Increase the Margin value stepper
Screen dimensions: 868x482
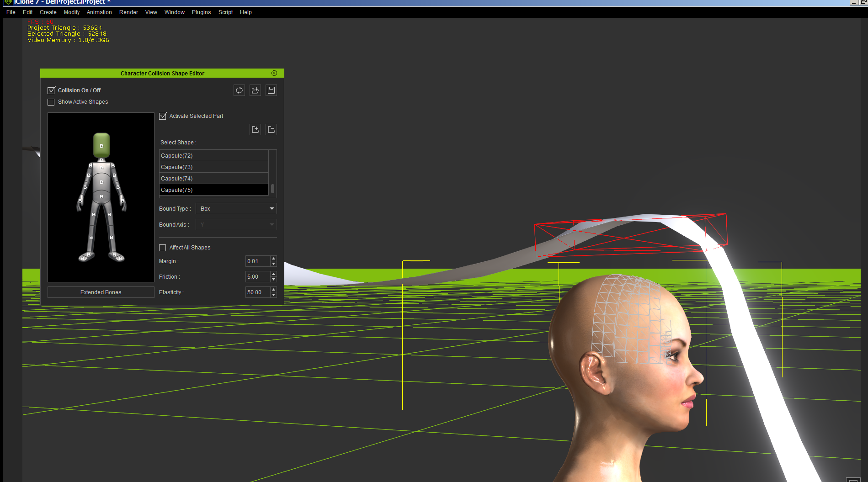point(273,259)
